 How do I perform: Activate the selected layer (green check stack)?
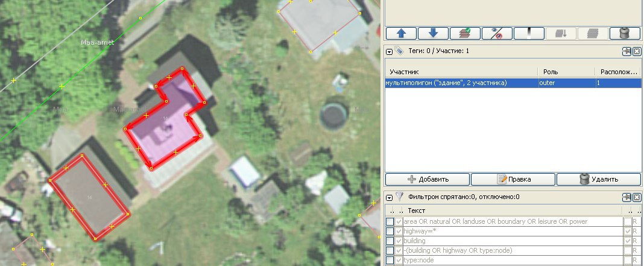pos(465,33)
